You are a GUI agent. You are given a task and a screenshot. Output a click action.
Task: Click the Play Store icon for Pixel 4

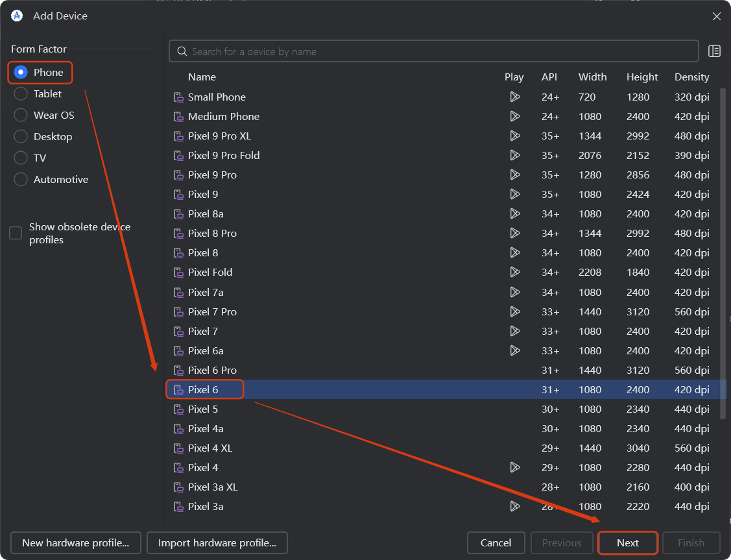pyautogui.click(x=515, y=467)
